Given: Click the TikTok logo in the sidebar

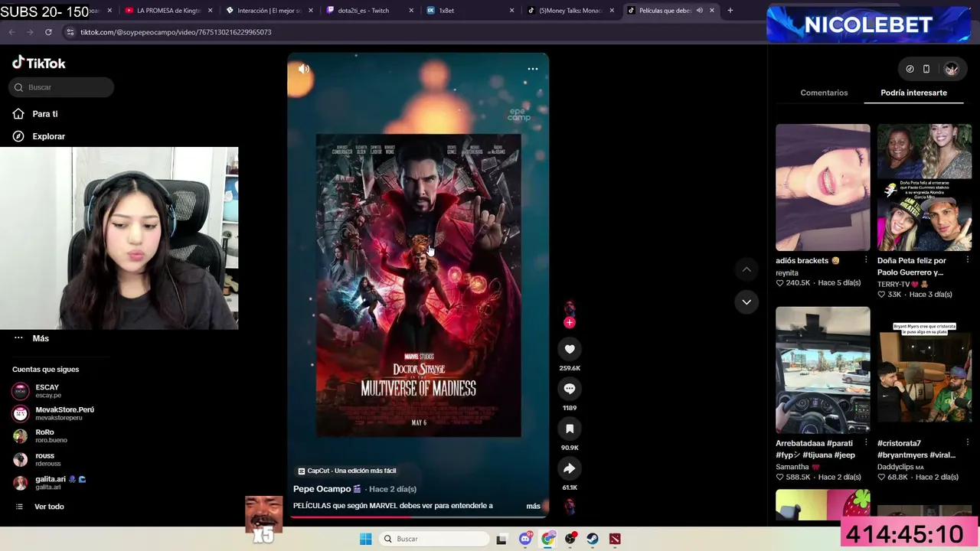Looking at the screenshot, I should click(39, 63).
